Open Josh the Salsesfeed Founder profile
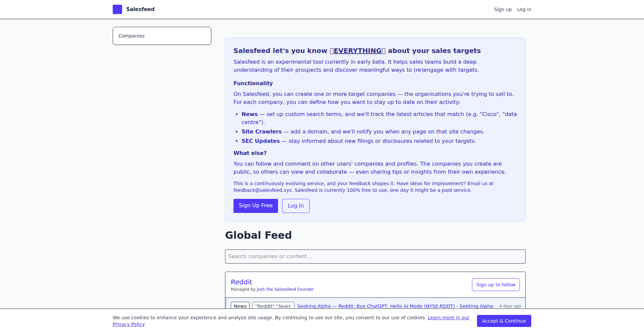The height and width of the screenshot is (333, 644). tap(285, 289)
